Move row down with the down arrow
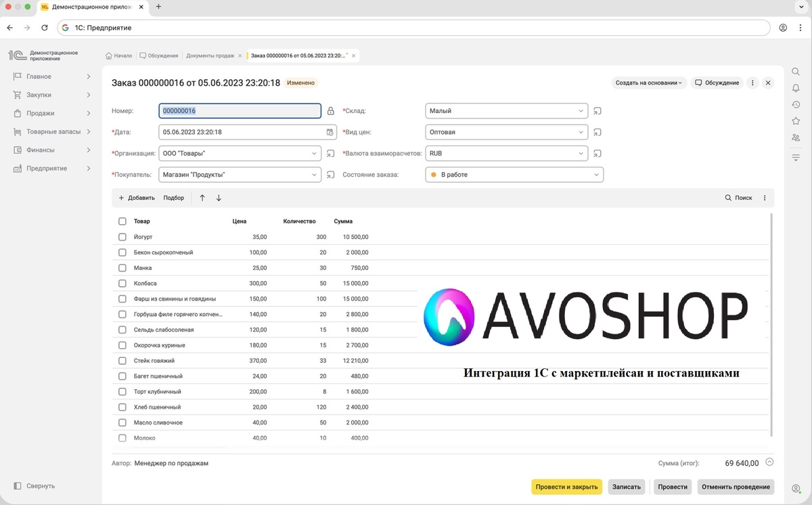Screen dimensions: 812x505 point(219,198)
